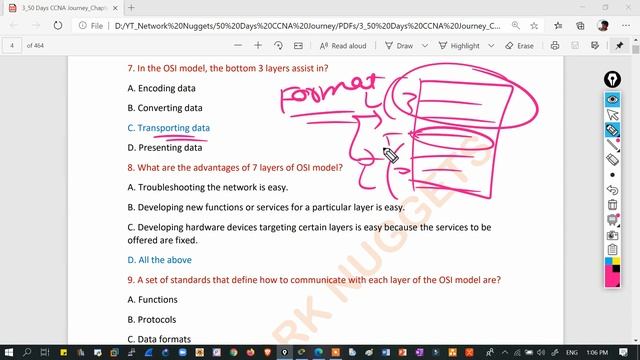Click the Save icon in PDF toolbar

point(575,46)
